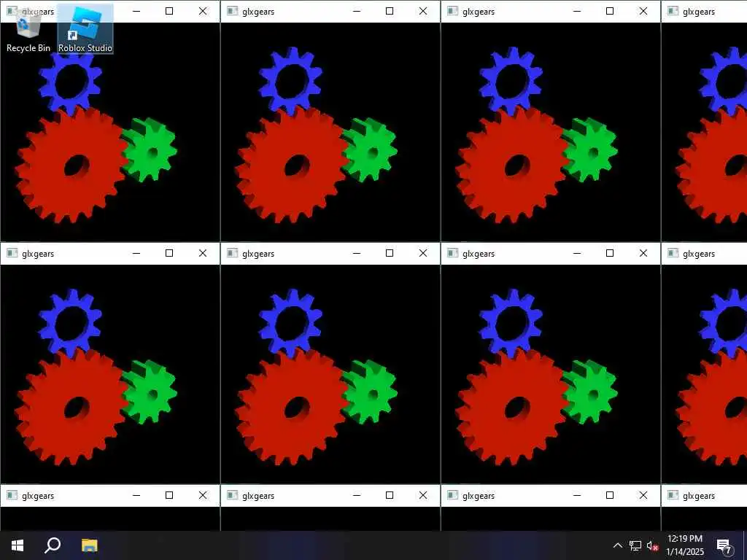
Task: Maximize the bottom-row first glxgears window
Action: pos(169,495)
